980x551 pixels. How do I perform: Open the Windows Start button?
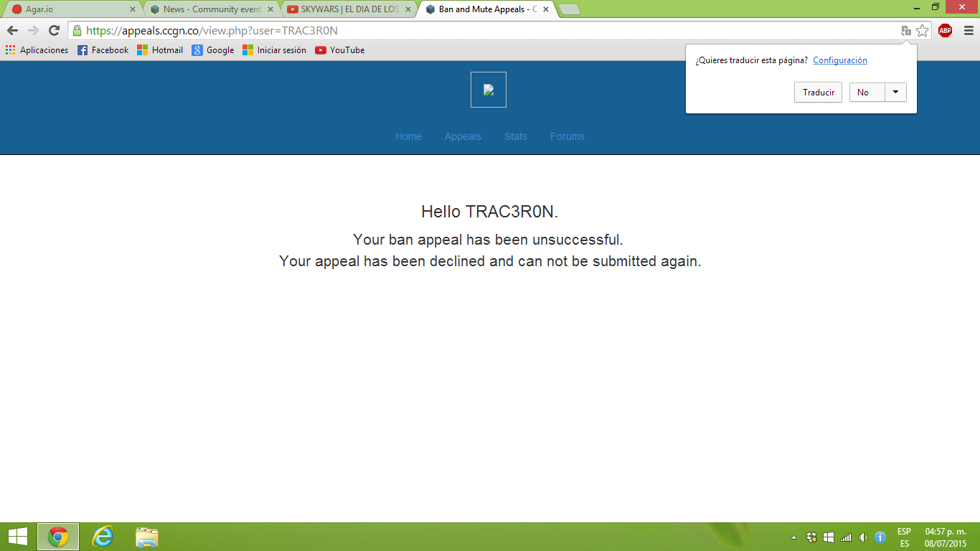[17, 537]
